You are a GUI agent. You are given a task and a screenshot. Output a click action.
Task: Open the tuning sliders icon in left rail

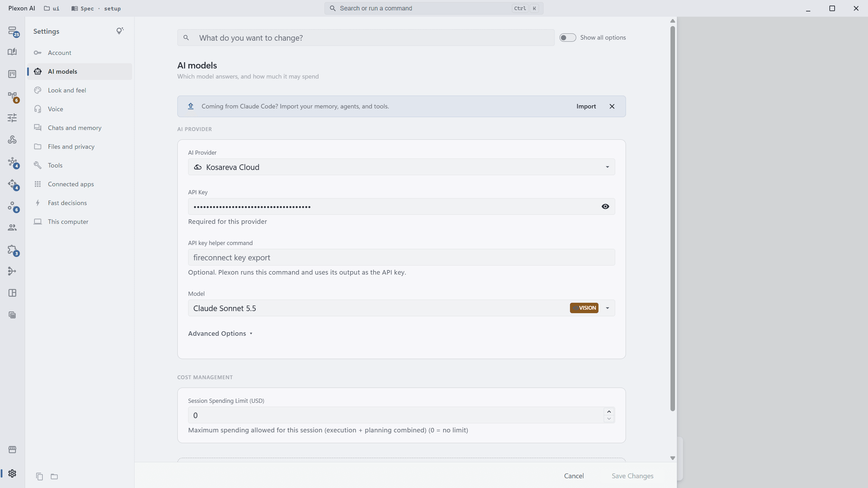[12, 118]
